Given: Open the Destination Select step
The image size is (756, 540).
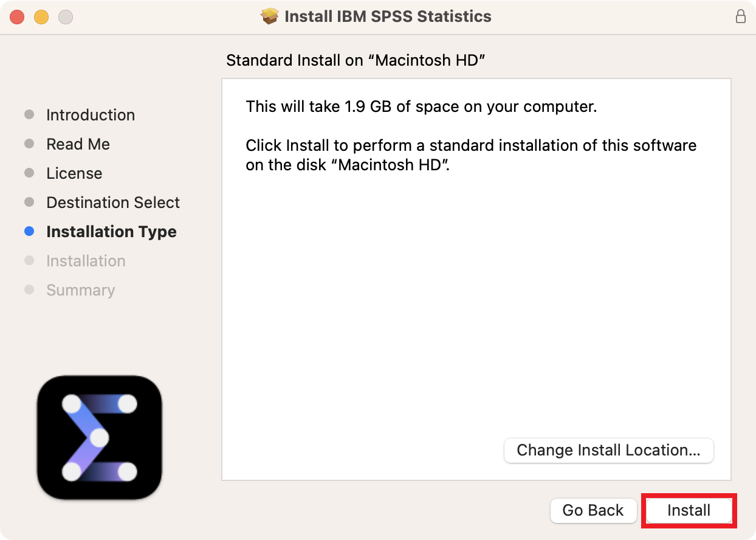Looking at the screenshot, I should (113, 202).
